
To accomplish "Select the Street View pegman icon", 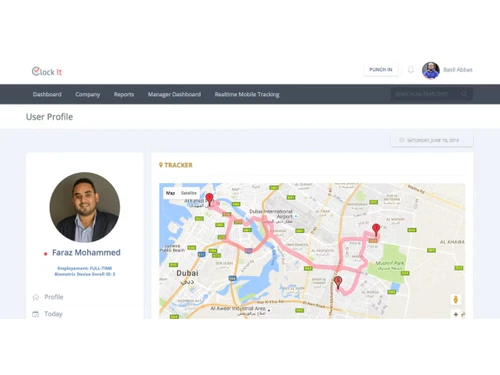I will coord(456,299).
